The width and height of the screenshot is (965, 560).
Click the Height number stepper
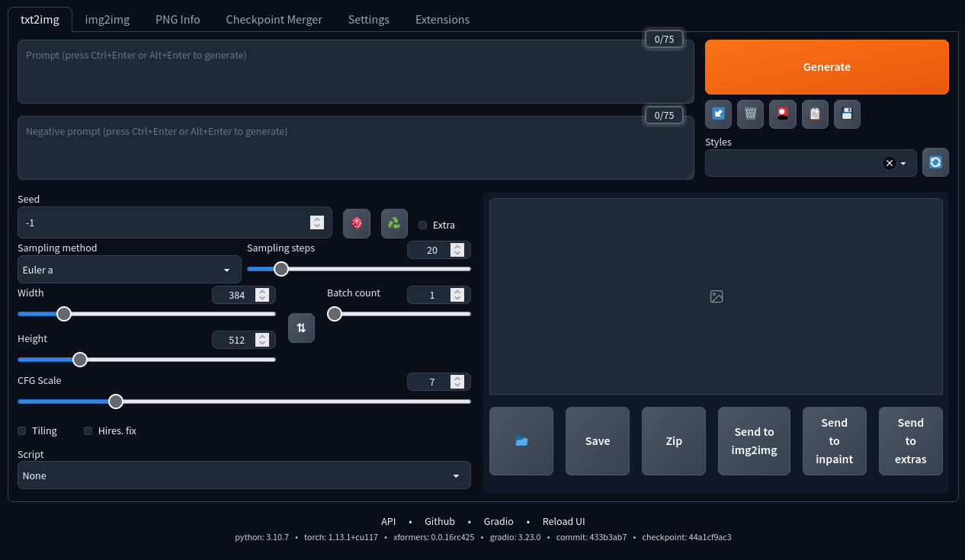[x=262, y=340]
